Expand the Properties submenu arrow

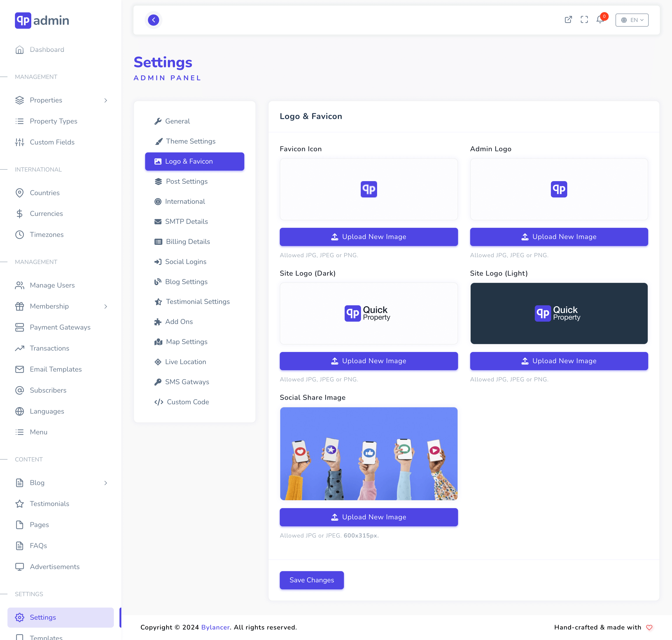[106, 100]
